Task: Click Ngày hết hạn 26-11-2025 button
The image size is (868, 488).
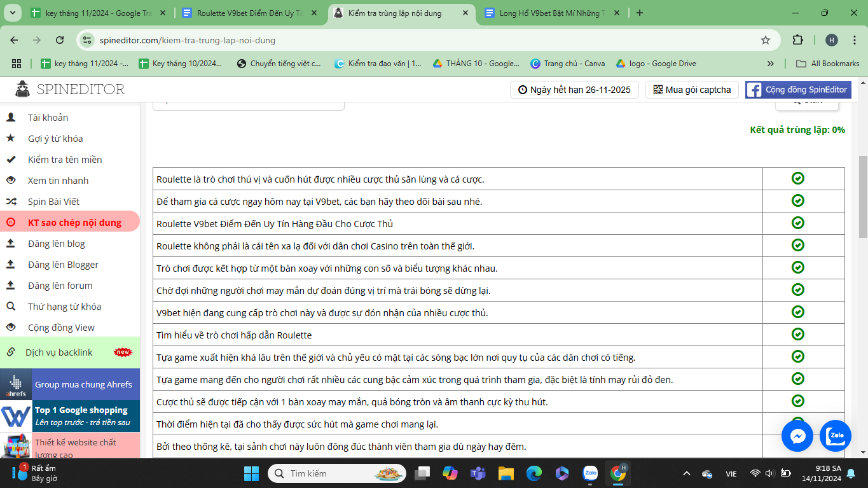Action: click(x=575, y=90)
